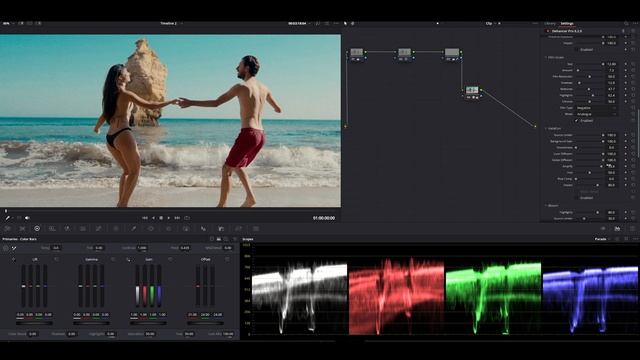Open the Color Match palette
Image resolution: width=640 pixels, height=360 pixels.
pyautogui.click(x=22, y=229)
